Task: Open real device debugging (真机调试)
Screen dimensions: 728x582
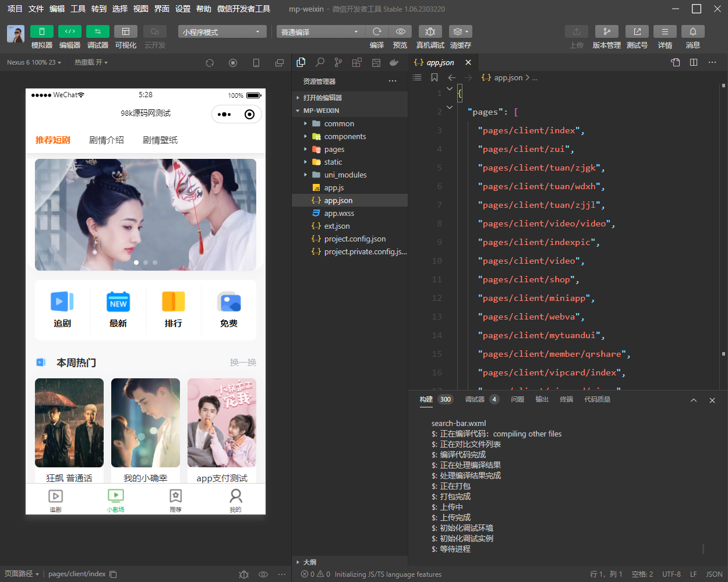Action: coord(430,31)
